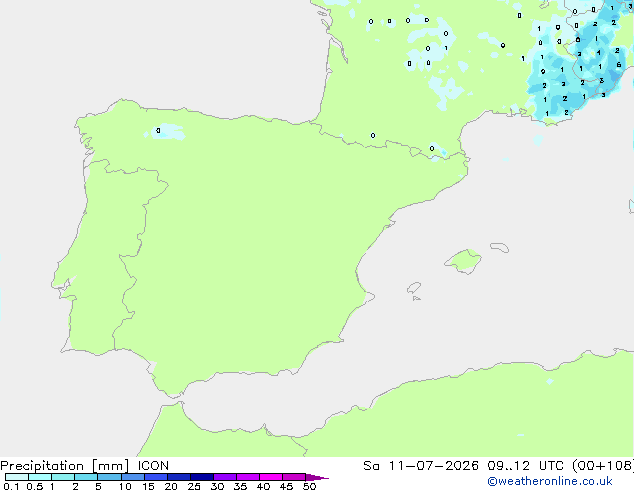Click the Menorca island outline on the map
This screenshot has width=634, height=490.
(x=500, y=247)
